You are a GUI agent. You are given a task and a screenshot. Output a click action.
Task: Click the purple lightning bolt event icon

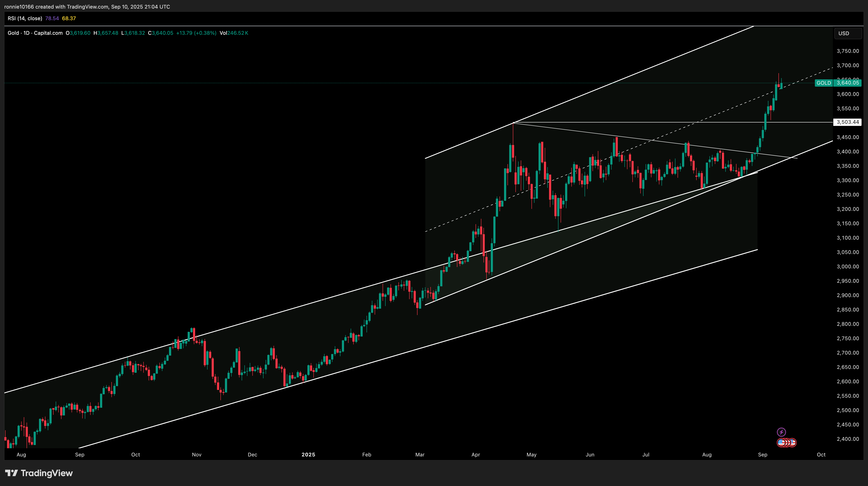[x=781, y=432]
